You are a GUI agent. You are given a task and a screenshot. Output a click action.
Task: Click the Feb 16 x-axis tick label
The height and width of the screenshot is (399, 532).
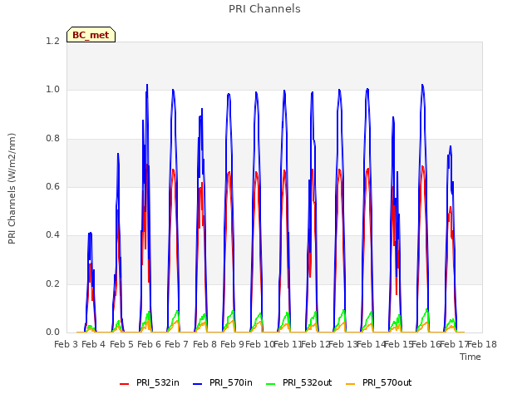pos(426,344)
